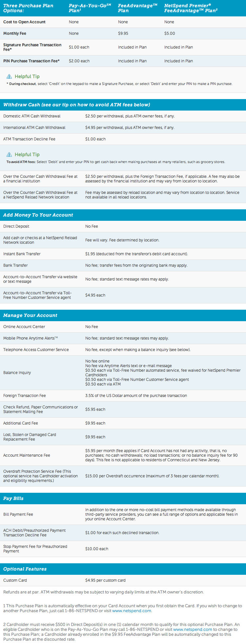The image size is (246, 644).
Task: Click the 'Cost to Open Account' row label
Action: 24,22
